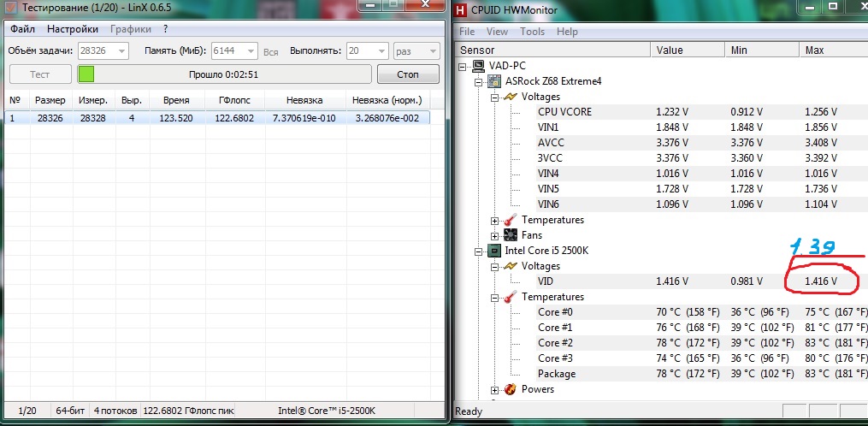Open the раз units dropdown
This screenshot has height=426, width=868.
(x=433, y=51)
